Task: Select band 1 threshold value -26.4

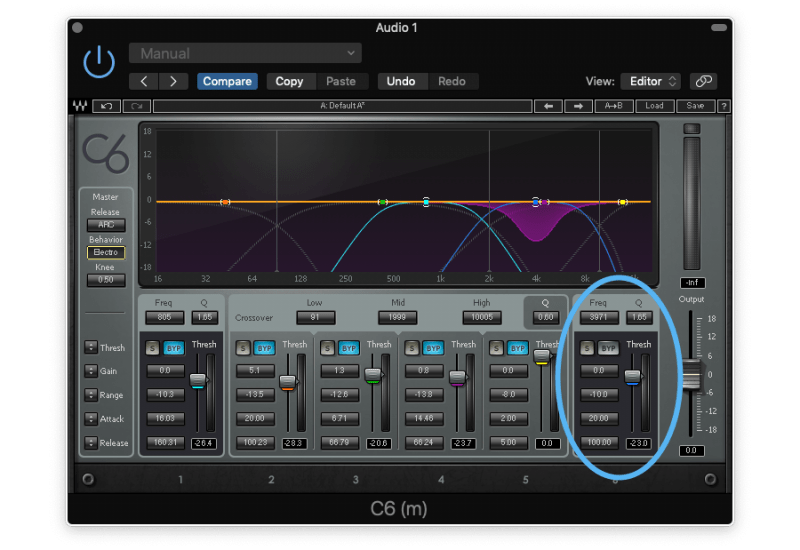Action: point(204,443)
